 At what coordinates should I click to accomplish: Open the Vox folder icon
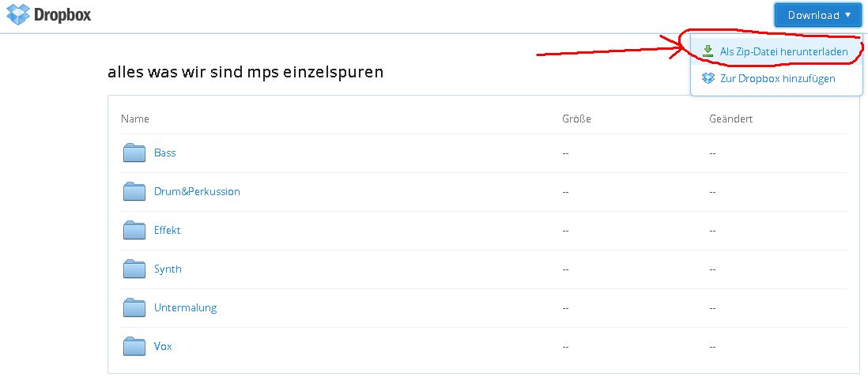tap(134, 346)
